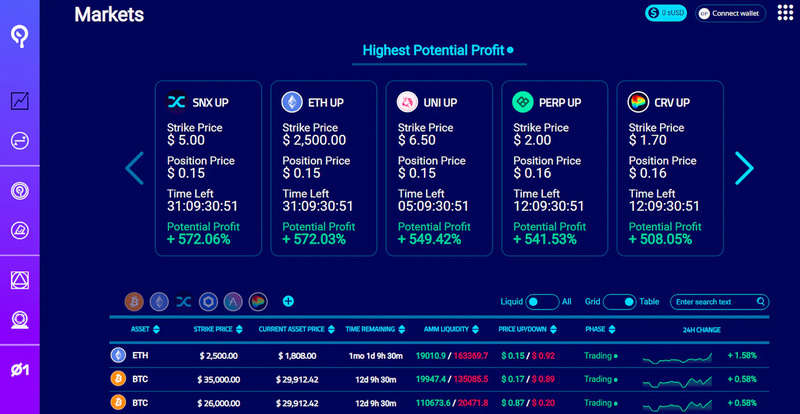Open the 0 sUSD balance button
Screen dimensions: 800x414
666,13
